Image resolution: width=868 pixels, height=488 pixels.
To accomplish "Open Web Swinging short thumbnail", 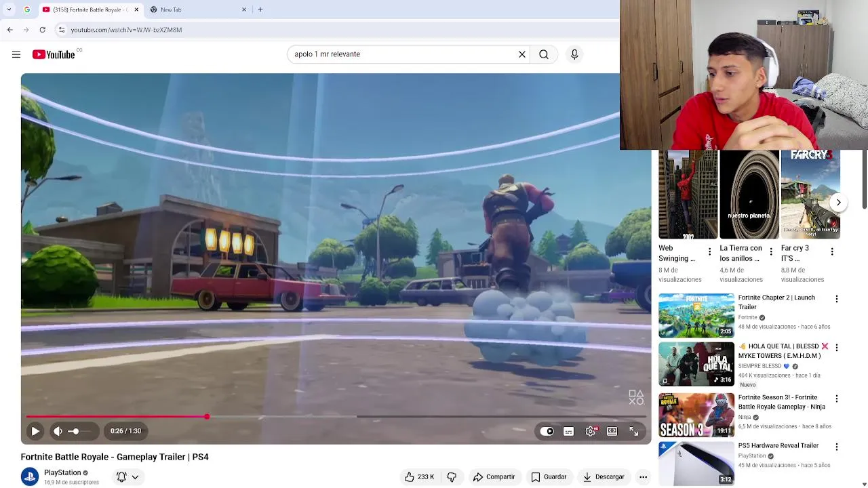I will point(688,195).
